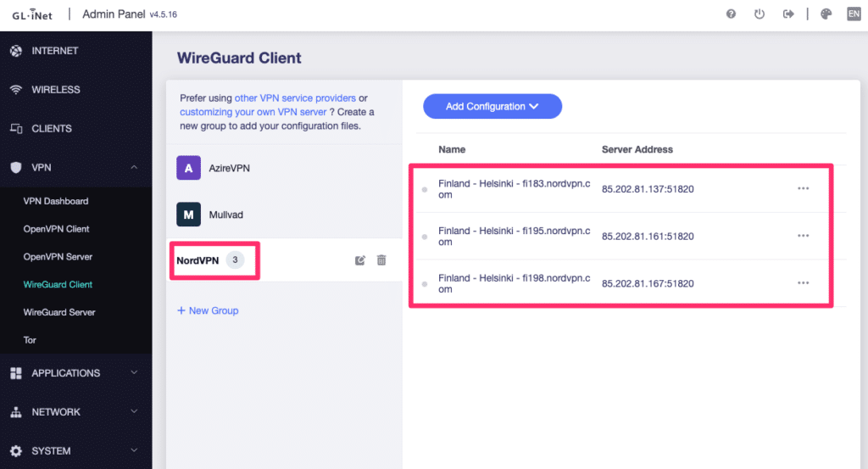The image size is (868, 469).
Task: Expand the Applications menu chevron
Action: click(x=134, y=372)
